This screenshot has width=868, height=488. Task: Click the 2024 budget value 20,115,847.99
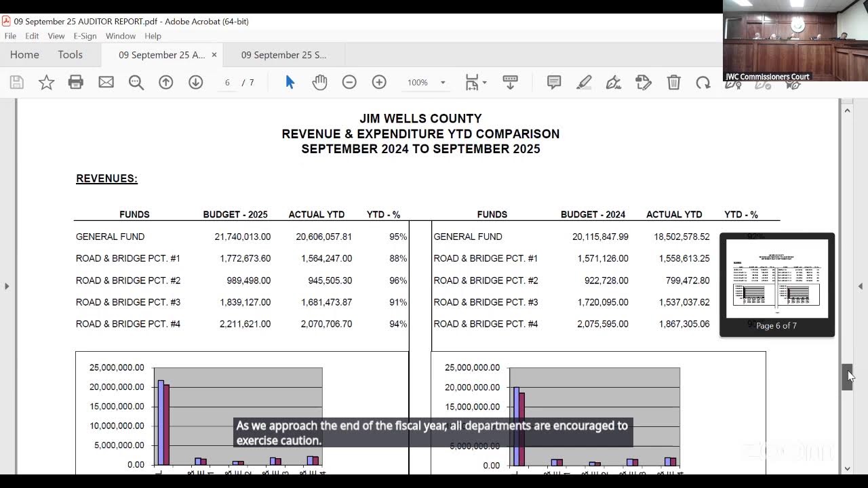[600, 237]
